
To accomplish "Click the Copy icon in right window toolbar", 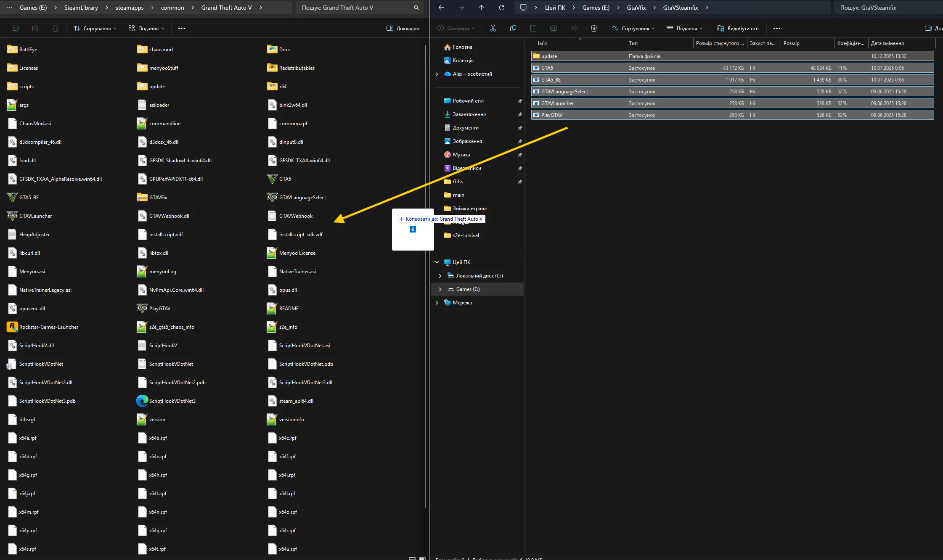I will [513, 28].
